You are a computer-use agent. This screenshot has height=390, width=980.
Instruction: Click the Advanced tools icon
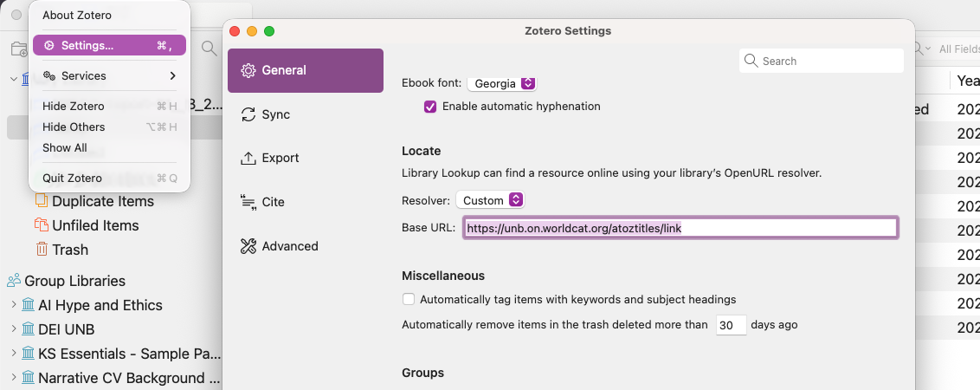(x=248, y=246)
